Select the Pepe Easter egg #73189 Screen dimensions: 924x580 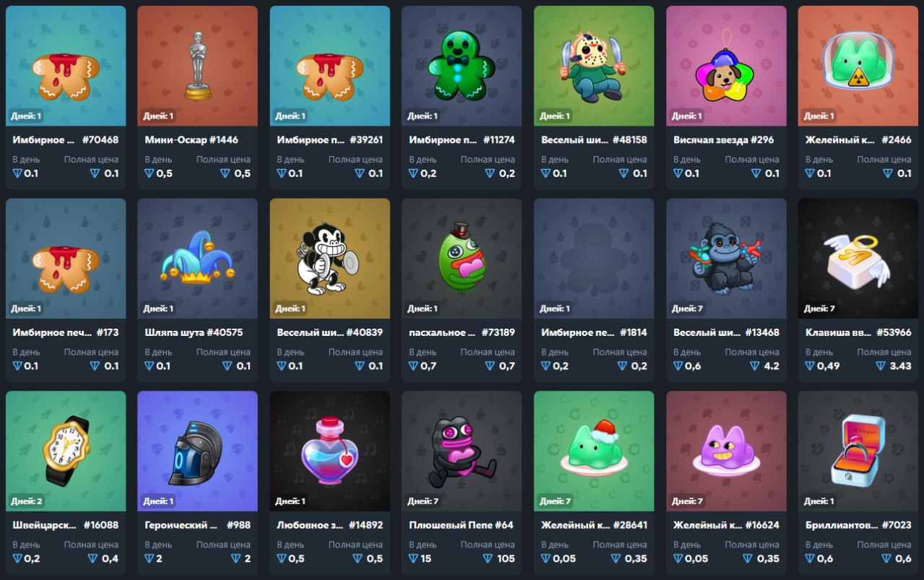[461, 259]
